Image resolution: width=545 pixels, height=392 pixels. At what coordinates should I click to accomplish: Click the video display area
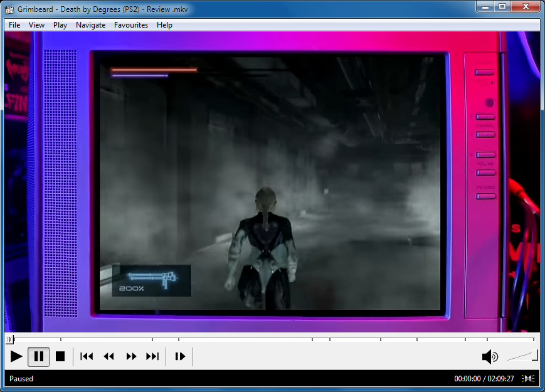[x=272, y=182]
